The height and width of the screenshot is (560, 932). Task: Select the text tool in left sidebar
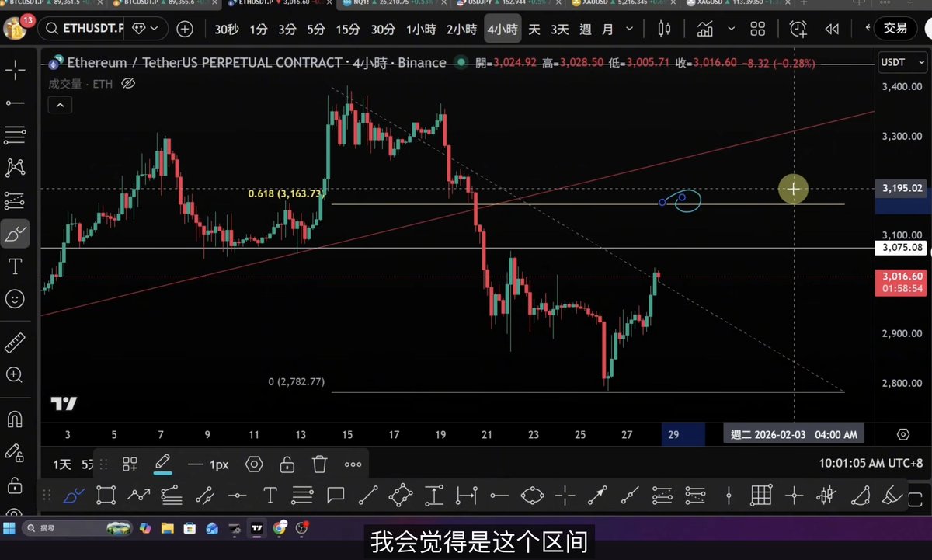[15, 266]
